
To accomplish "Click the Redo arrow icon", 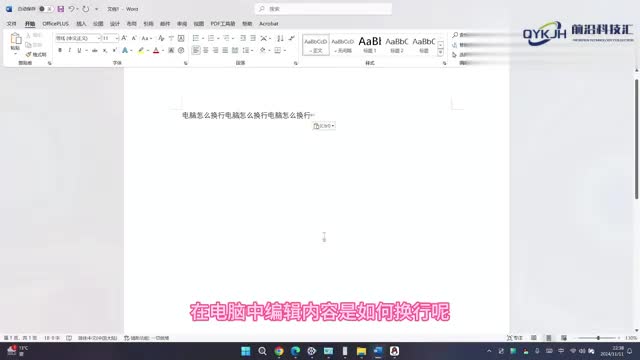I will pos(86,9).
